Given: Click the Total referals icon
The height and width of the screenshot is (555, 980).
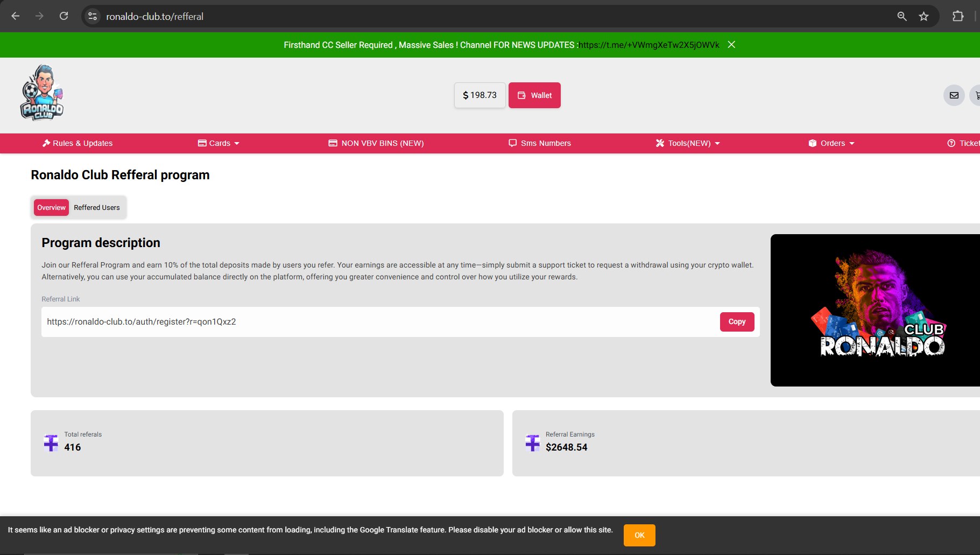Looking at the screenshot, I should tap(51, 442).
